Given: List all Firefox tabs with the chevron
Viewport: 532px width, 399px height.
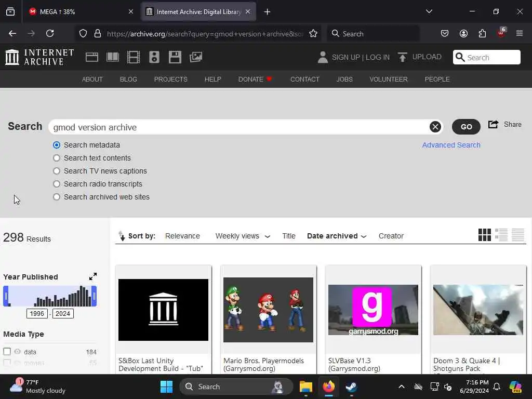Looking at the screenshot, I should pos(429,11).
